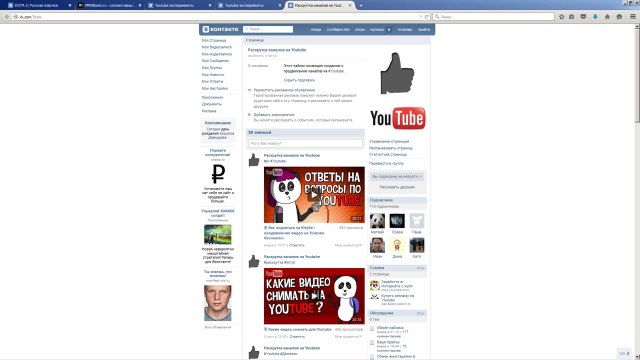The height and width of the screenshot is (360, 640).
Task: Open 'Мои Настройки' in left sidebar
Action: pyautogui.click(x=215, y=88)
